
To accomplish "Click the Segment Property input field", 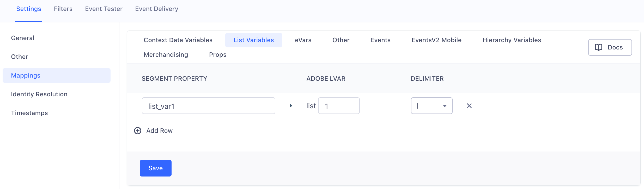I will point(208,106).
